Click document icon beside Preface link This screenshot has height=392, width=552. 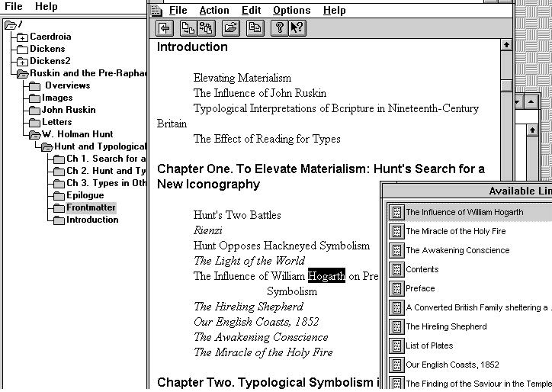pyautogui.click(x=396, y=288)
